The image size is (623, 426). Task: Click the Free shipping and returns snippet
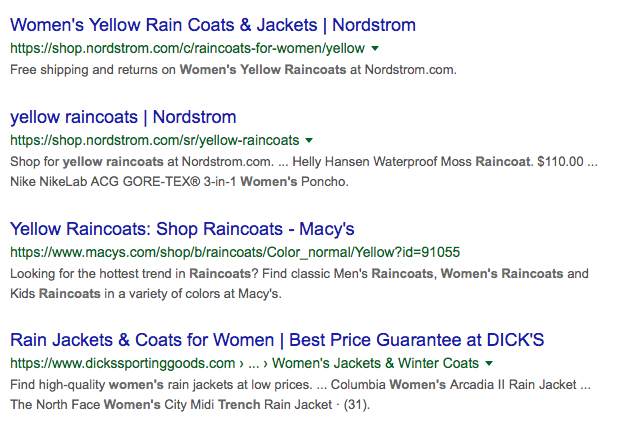[233, 70]
